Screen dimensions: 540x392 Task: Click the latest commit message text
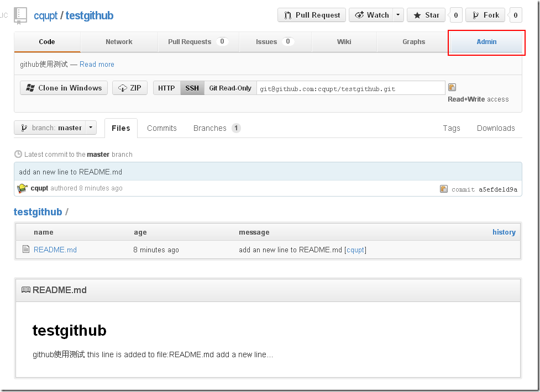pos(70,172)
